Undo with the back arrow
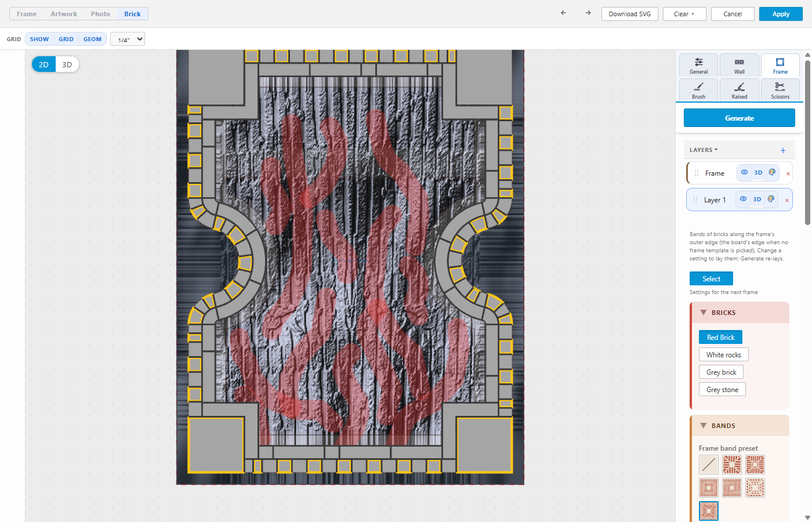This screenshot has width=812, height=522. (563, 13)
